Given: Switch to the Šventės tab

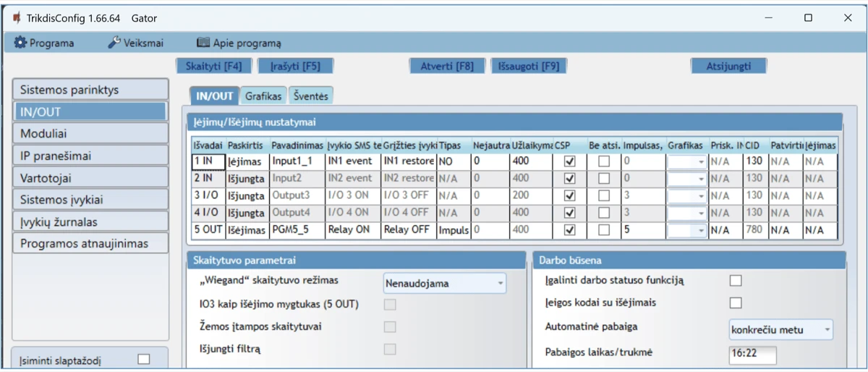Looking at the screenshot, I should [x=311, y=96].
